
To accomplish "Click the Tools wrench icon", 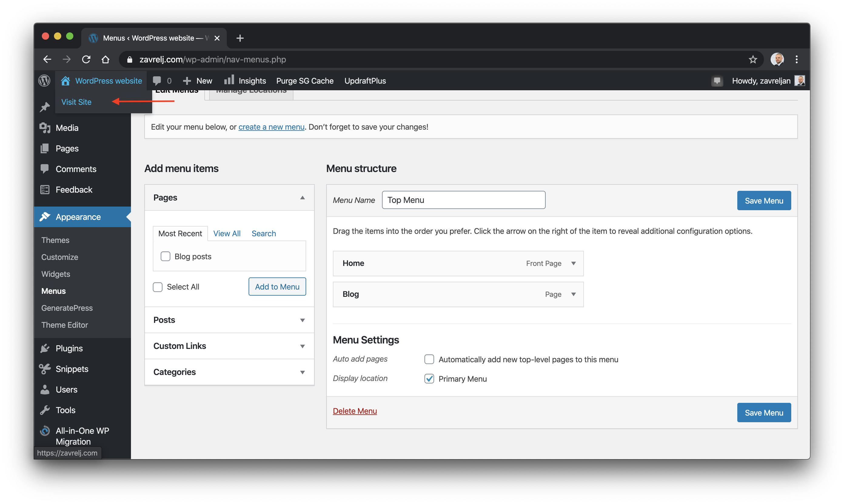I will (x=45, y=410).
